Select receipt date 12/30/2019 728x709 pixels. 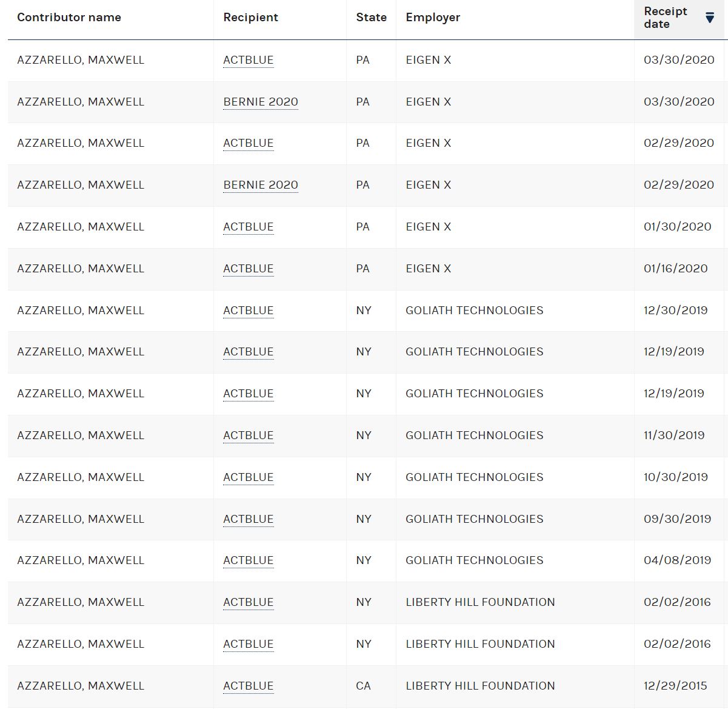click(676, 311)
